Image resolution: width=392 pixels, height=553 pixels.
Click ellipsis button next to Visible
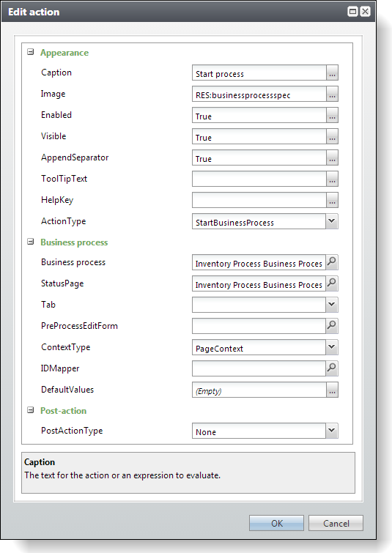pyautogui.click(x=332, y=136)
